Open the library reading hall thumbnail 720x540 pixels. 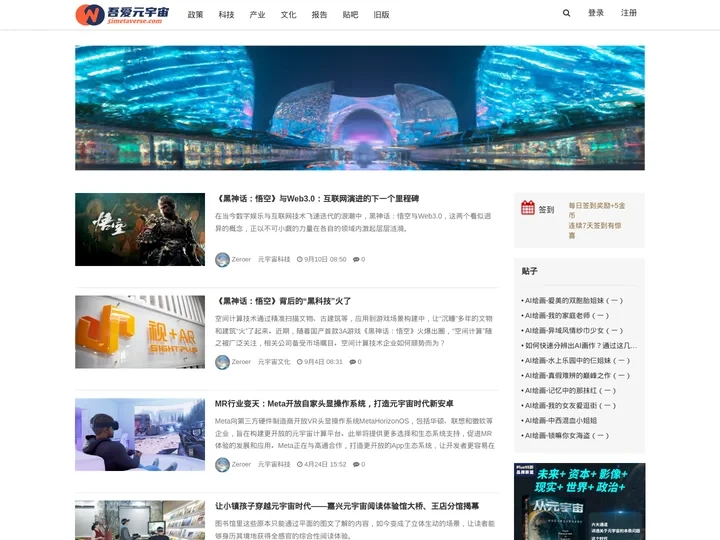coord(140,520)
